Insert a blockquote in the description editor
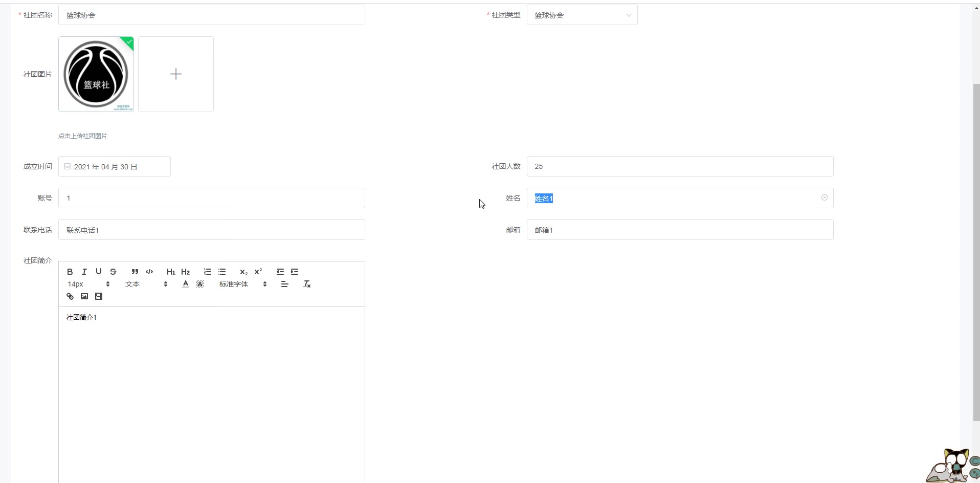This screenshot has width=980, height=483. pos(135,272)
